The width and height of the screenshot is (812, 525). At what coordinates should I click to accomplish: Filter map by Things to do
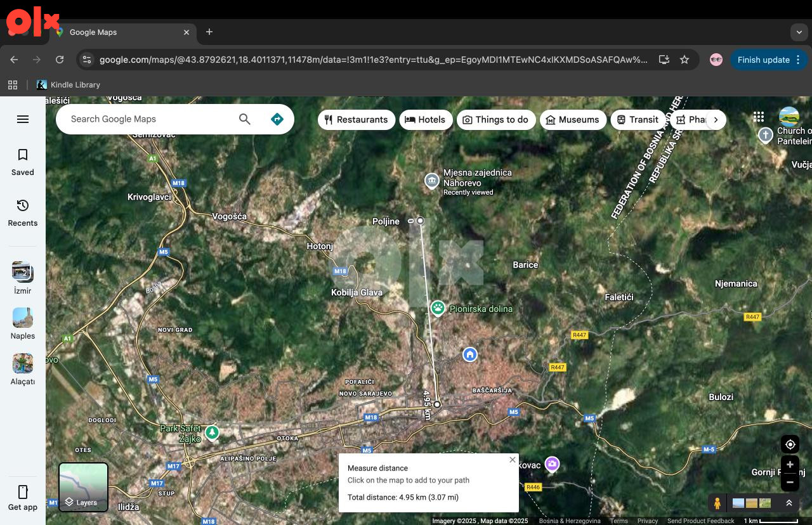click(495, 120)
